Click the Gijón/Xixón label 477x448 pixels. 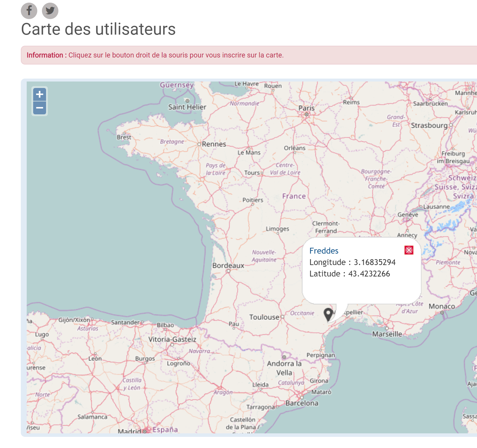click(74, 320)
